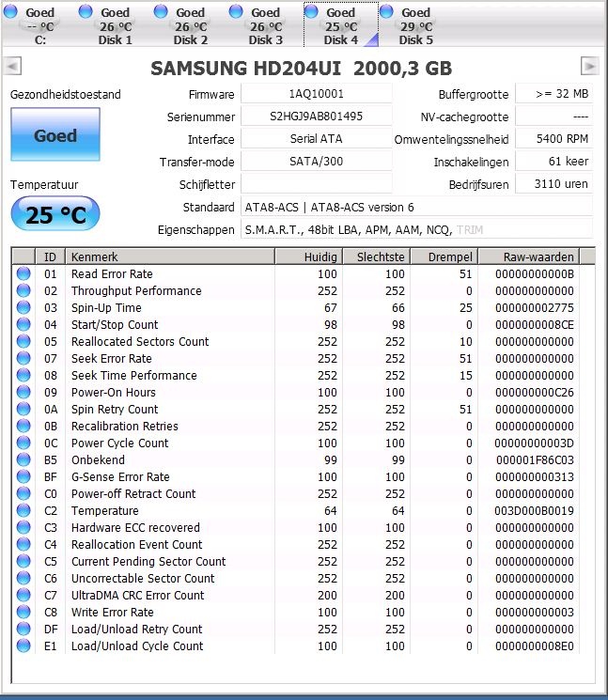Sort by the Raw-waarden column header
The width and height of the screenshot is (608, 700).
529,257
